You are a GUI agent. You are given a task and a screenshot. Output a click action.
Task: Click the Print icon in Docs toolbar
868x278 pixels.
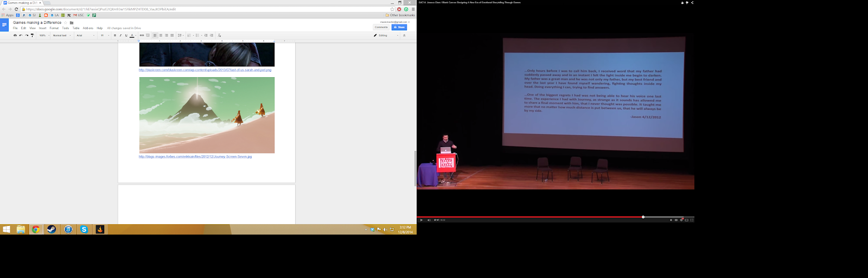pos(15,35)
